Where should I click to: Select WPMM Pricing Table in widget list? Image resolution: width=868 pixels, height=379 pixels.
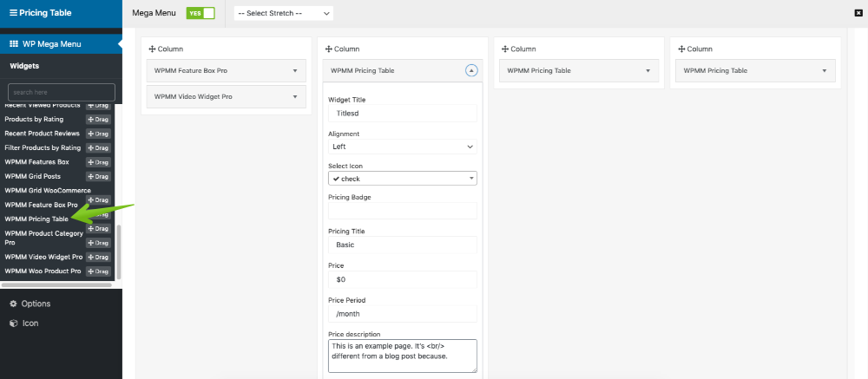pyautogui.click(x=36, y=219)
